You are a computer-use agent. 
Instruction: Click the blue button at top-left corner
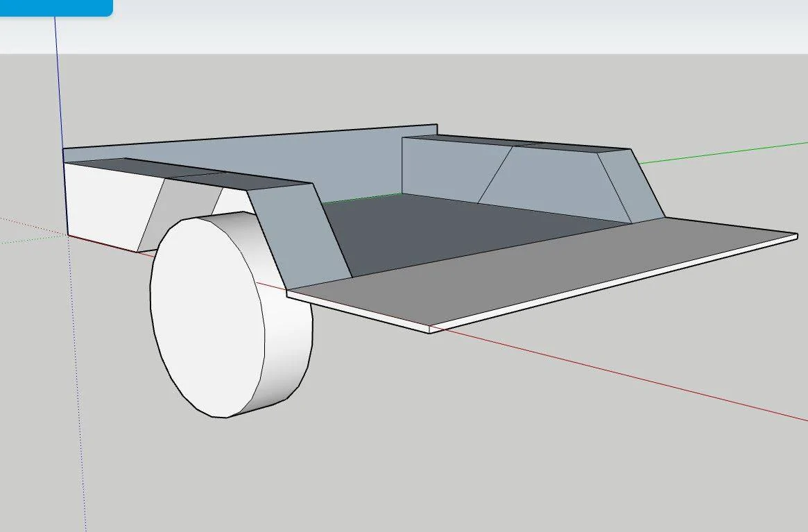click(x=55, y=8)
